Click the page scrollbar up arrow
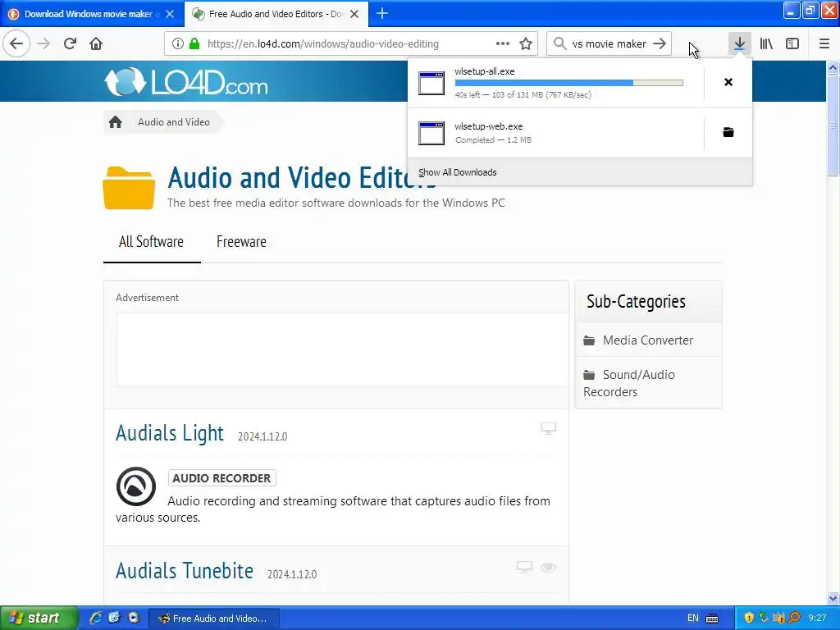The image size is (840, 630). tap(833, 67)
